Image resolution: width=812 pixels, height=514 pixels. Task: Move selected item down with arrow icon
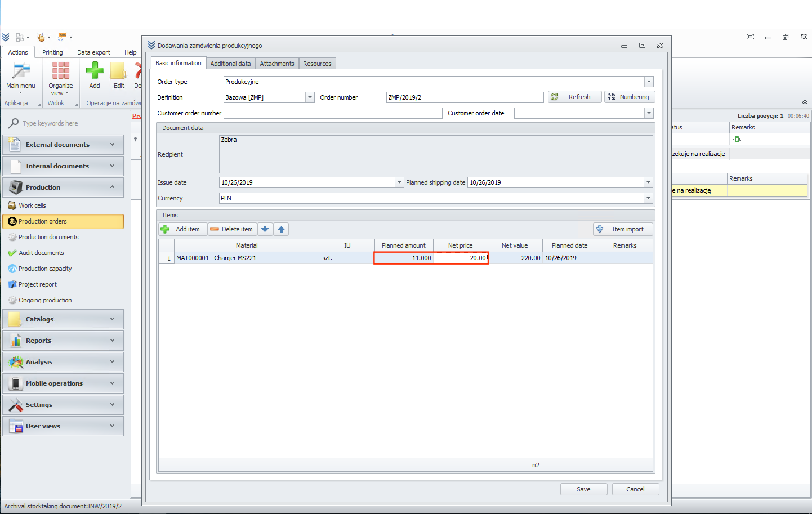(x=265, y=229)
